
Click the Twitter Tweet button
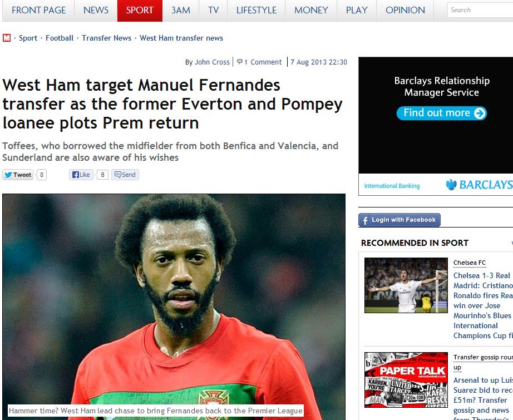18,175
